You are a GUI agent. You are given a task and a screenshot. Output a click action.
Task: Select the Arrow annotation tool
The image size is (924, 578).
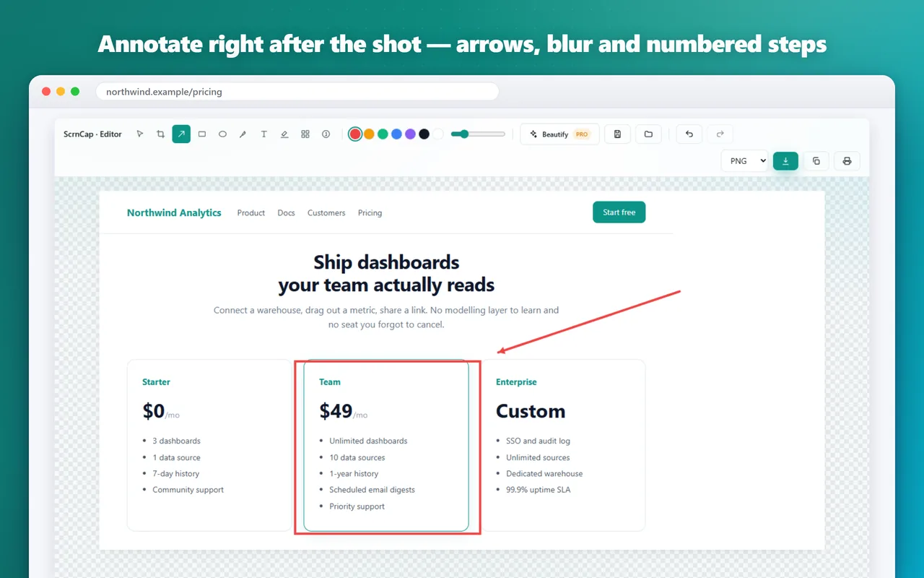181,134
